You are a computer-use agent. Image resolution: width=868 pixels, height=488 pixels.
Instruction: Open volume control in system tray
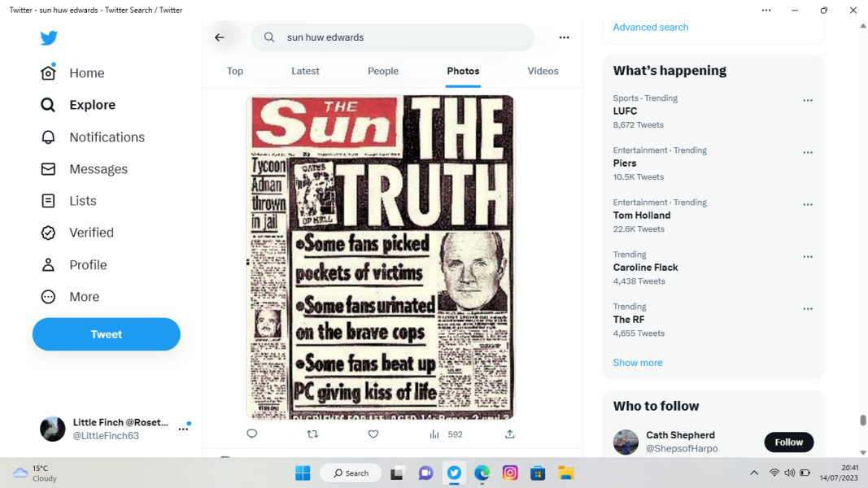[x=789, y=473]
